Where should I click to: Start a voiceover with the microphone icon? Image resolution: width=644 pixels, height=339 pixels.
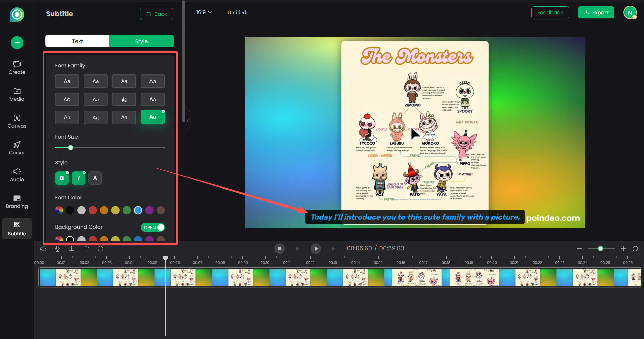tap(57, 248)
